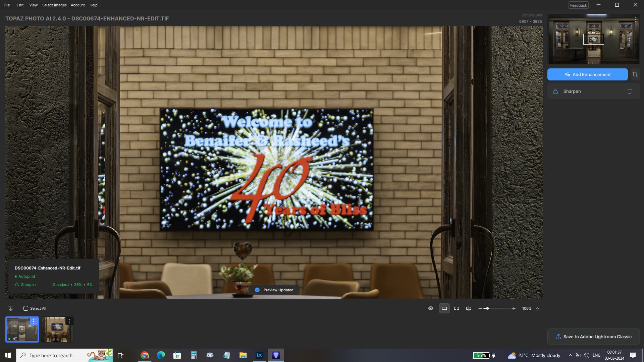Click the Add Enhancement button
The width and height of the screenshot is (644, 362).
point(587,74)
